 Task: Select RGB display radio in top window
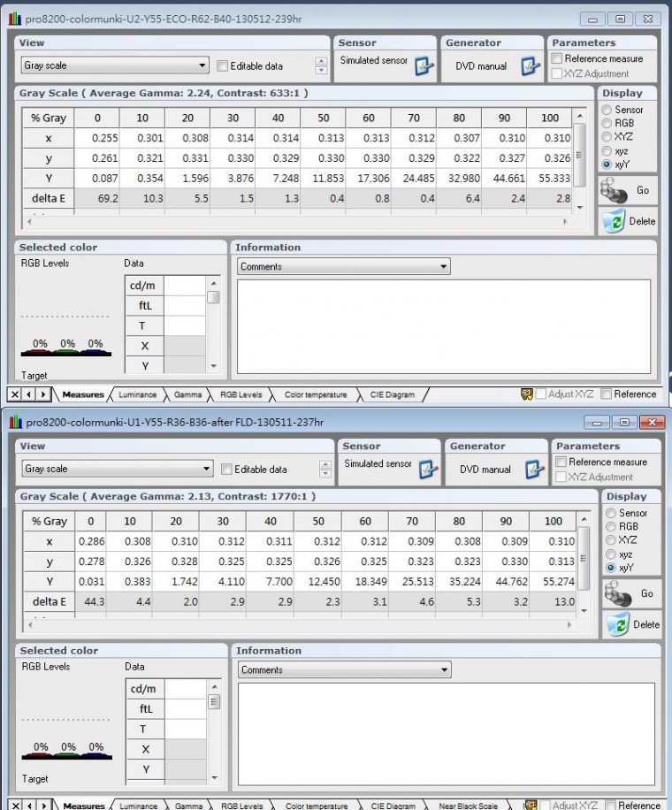[607, 124]
